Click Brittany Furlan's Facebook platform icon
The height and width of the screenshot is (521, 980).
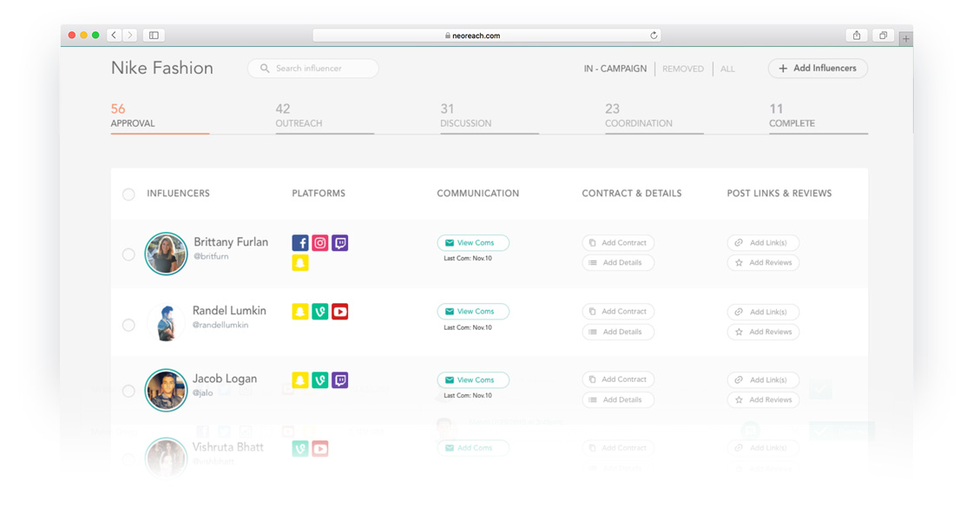(x=299, y=243)
